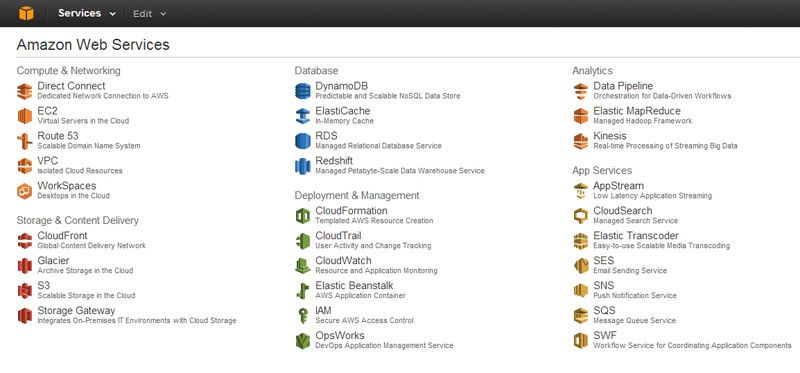
Task: Open the OpsWorks service link
Action: click(x=340, y=335)
